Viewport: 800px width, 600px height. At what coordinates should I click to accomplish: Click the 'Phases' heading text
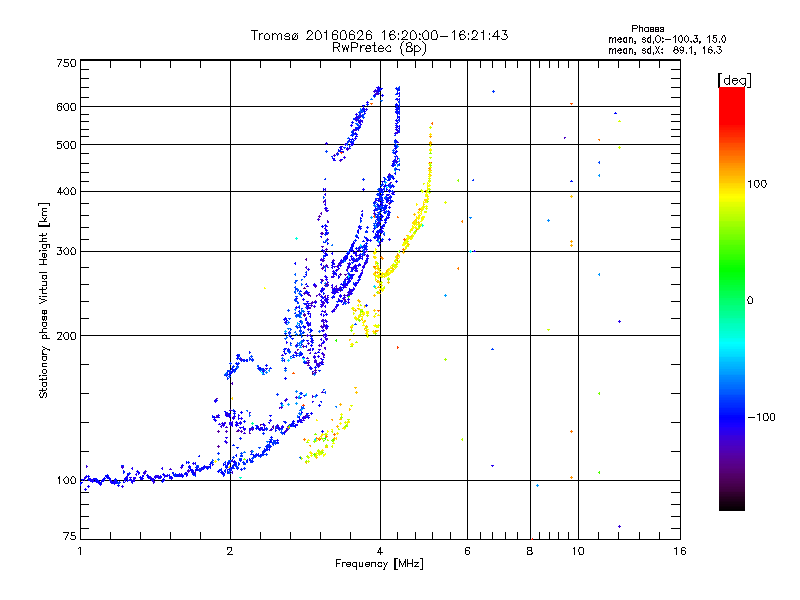coord(647,29)
